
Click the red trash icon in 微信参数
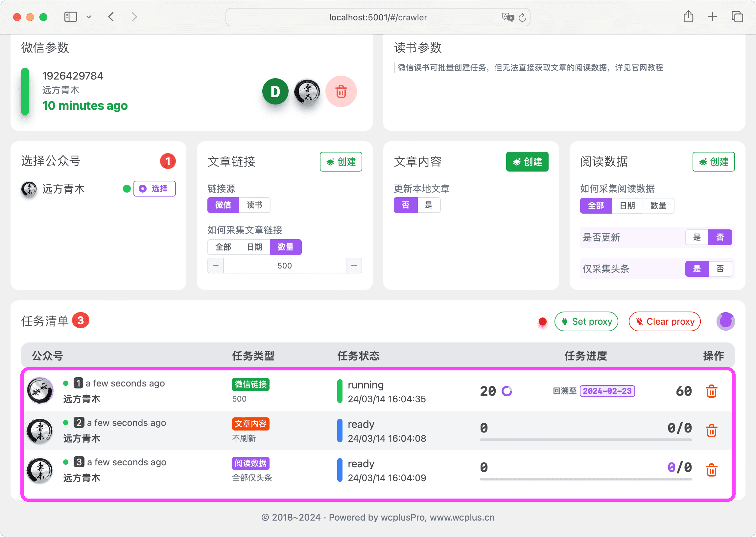point(341,92)
